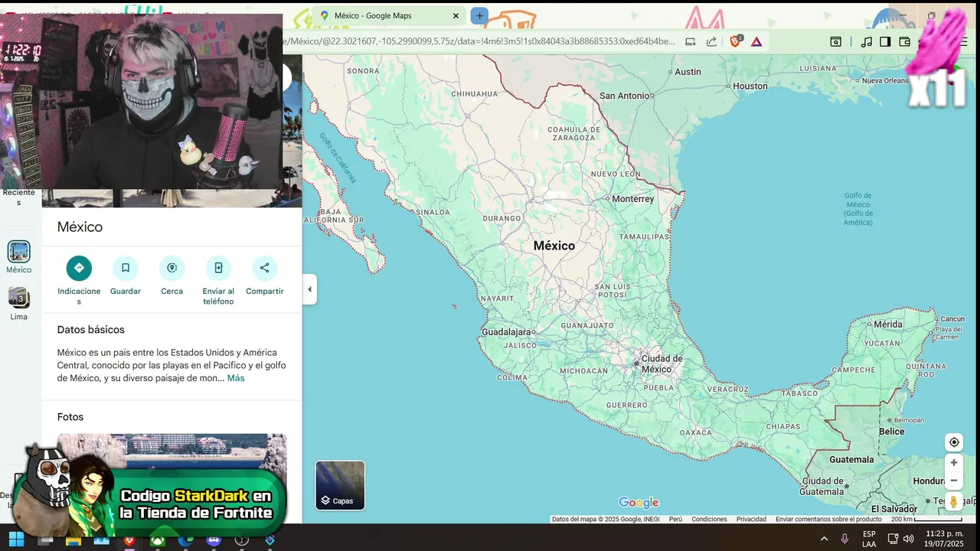Click the microphone tray icon
The image size is (980, 551).
click(844, 539)
